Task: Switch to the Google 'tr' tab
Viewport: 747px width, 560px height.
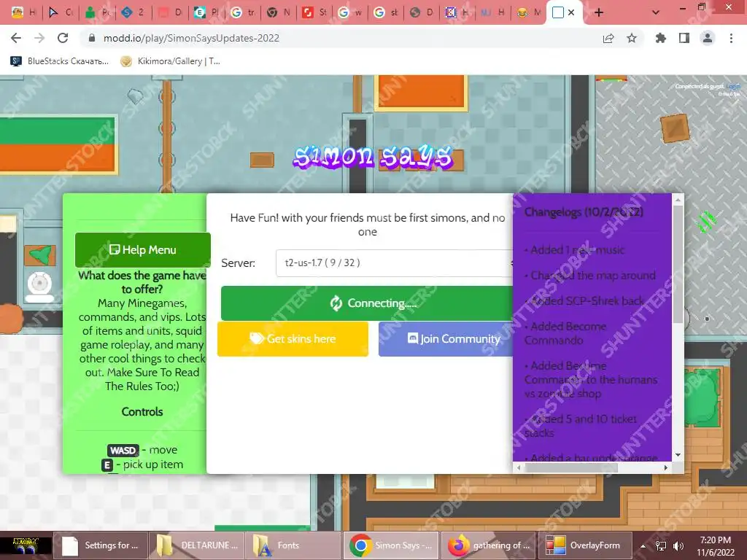Action: (x=242, y=12)
